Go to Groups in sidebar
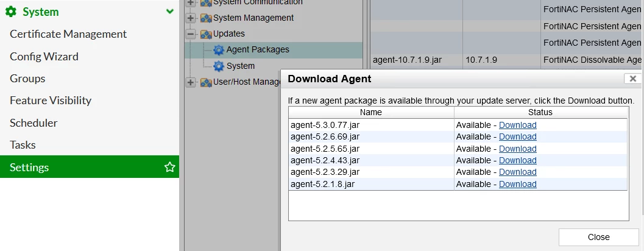The image size is (644, 251). (x=27, y=79)
